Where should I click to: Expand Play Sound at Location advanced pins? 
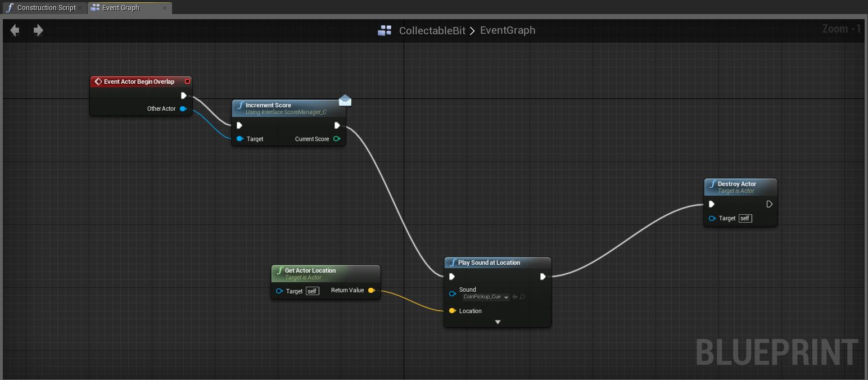point(498,322)
